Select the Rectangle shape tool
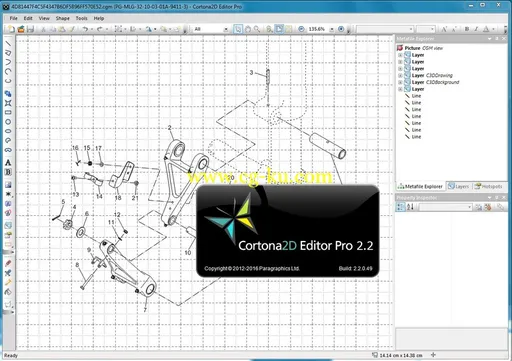The height and width of the screenshot is (361, 512). click(x=8, y=113)
